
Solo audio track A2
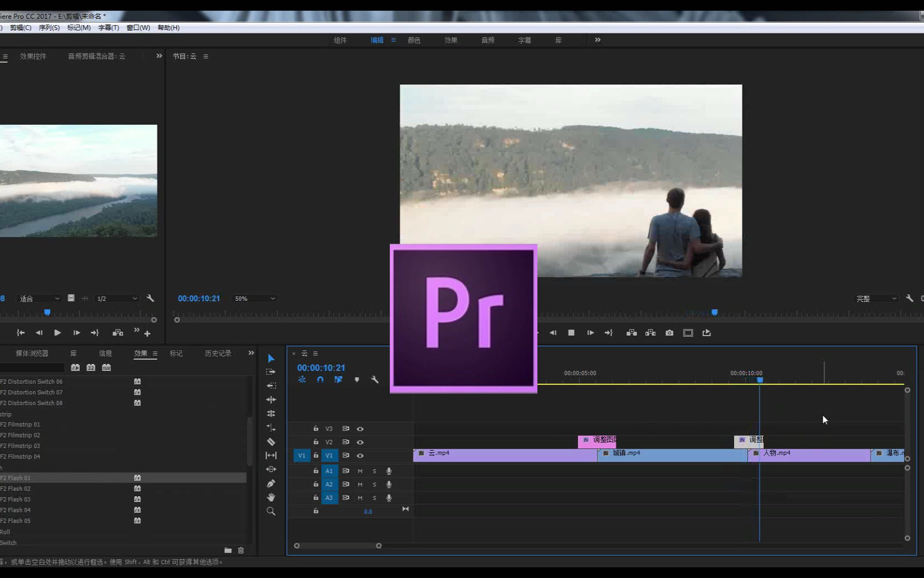[x=374, y=484]
